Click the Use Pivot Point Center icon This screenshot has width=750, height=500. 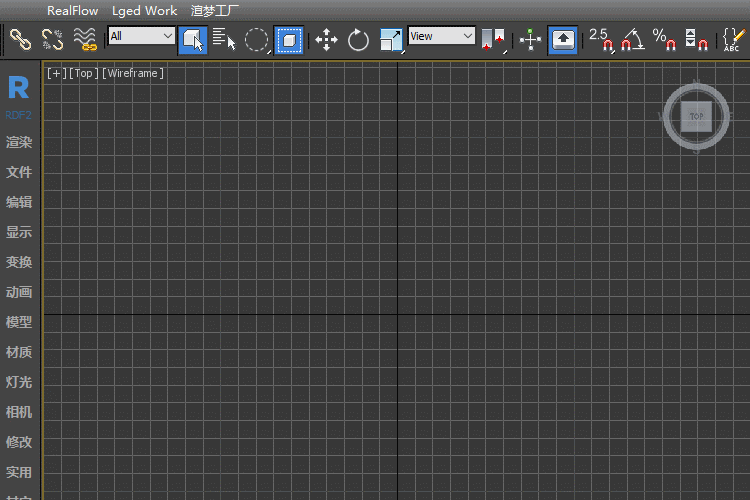[x=494, y=40]
